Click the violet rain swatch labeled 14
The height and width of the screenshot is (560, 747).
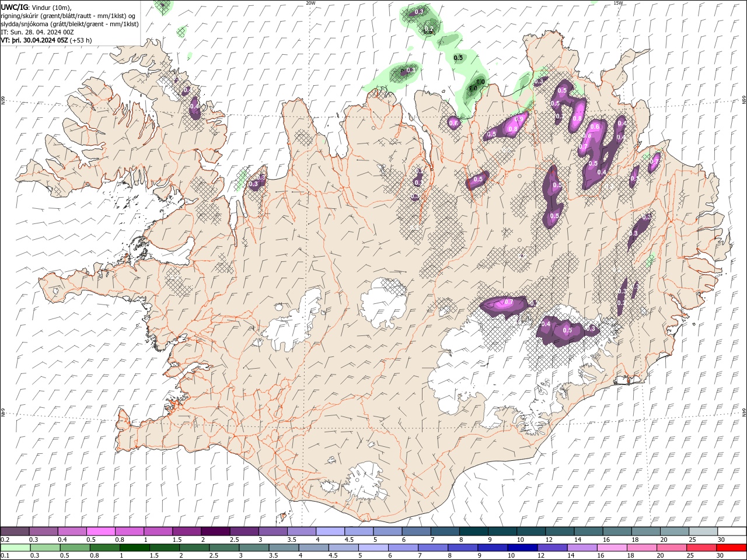pos(582,548)
